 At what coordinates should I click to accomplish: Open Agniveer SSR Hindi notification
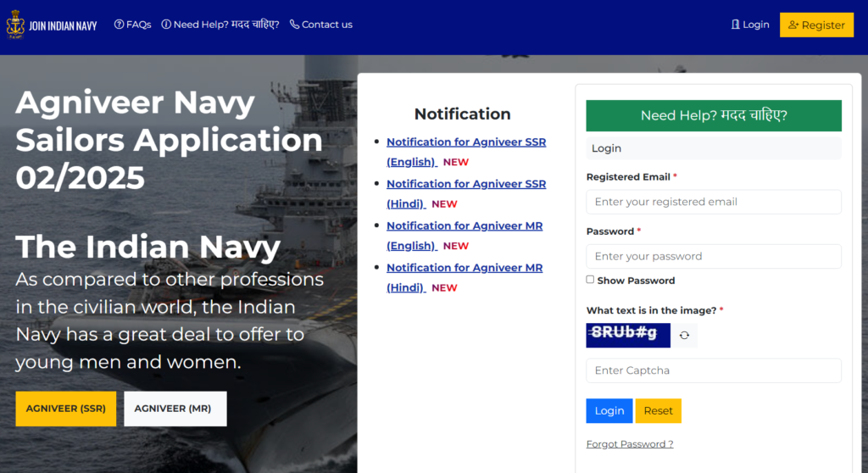click(466, 194)
